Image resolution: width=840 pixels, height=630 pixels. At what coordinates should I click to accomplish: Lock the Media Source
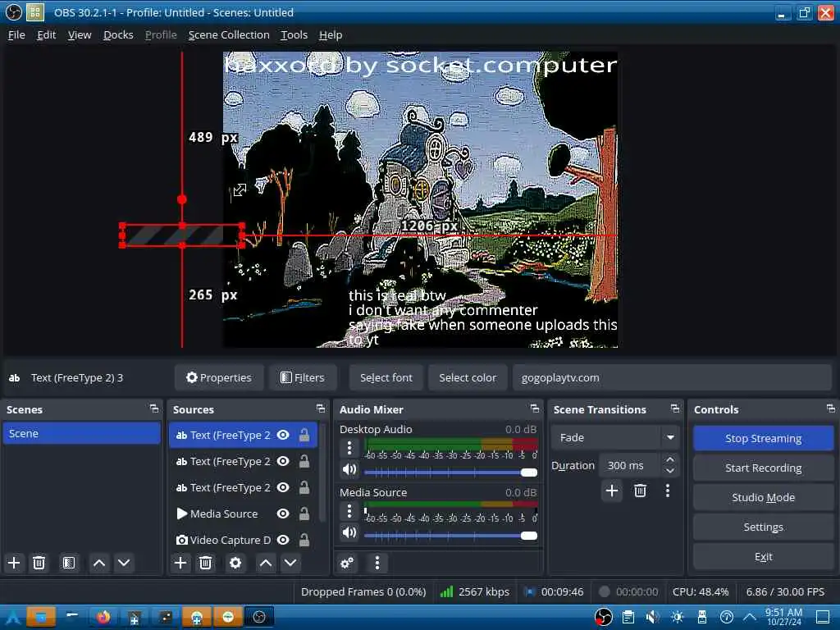point(304,514)
